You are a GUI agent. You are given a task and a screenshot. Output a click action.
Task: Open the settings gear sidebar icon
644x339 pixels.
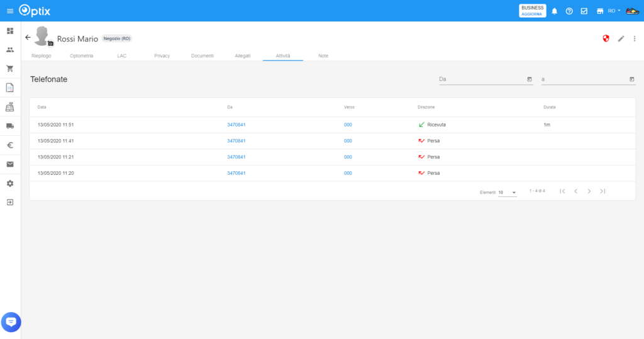tap(10, 183)
